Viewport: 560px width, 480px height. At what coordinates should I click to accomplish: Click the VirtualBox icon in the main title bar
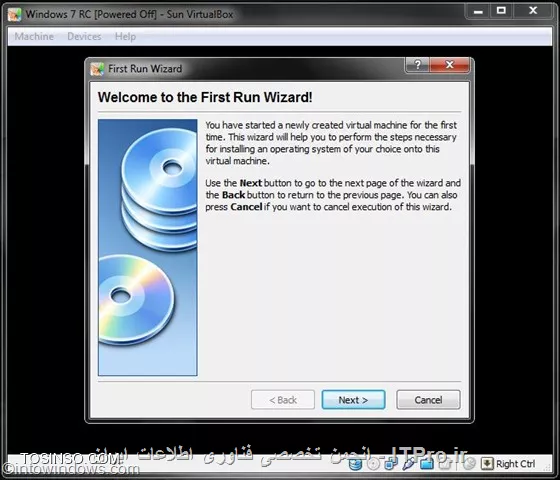[15, 15]
